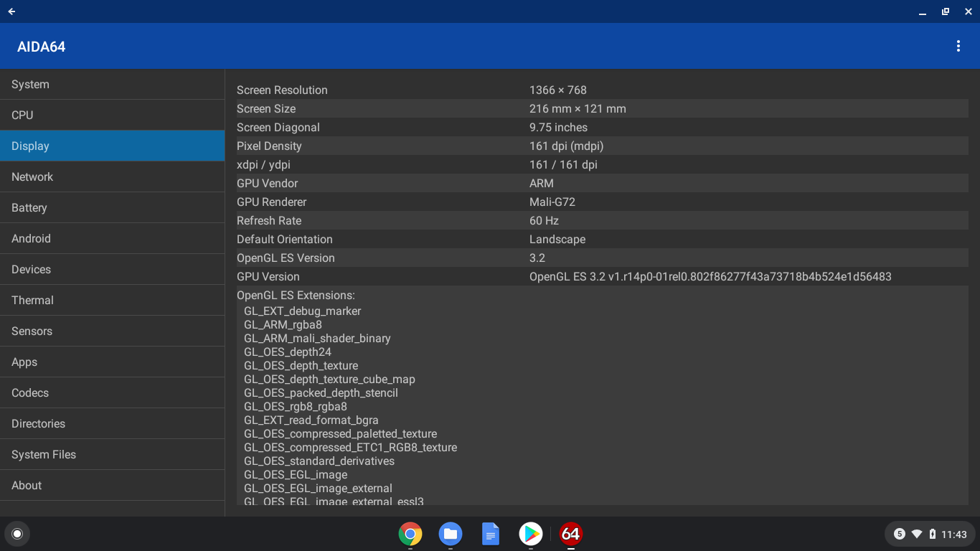The image size is (980, 551).
Task: Open the Android section
Action: pos(112,238)
